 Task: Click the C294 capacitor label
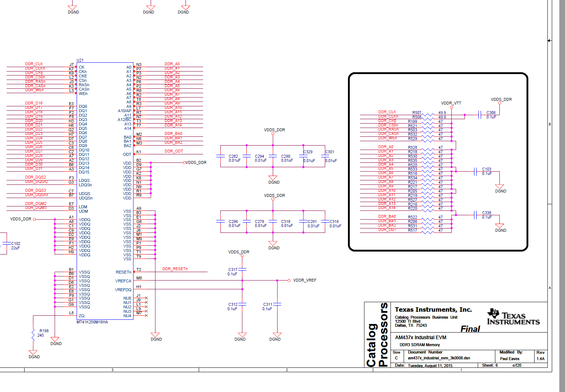tap(260, 156)
